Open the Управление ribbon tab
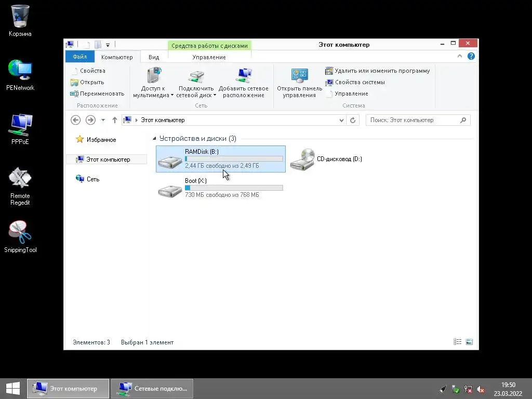 [209, 57]
